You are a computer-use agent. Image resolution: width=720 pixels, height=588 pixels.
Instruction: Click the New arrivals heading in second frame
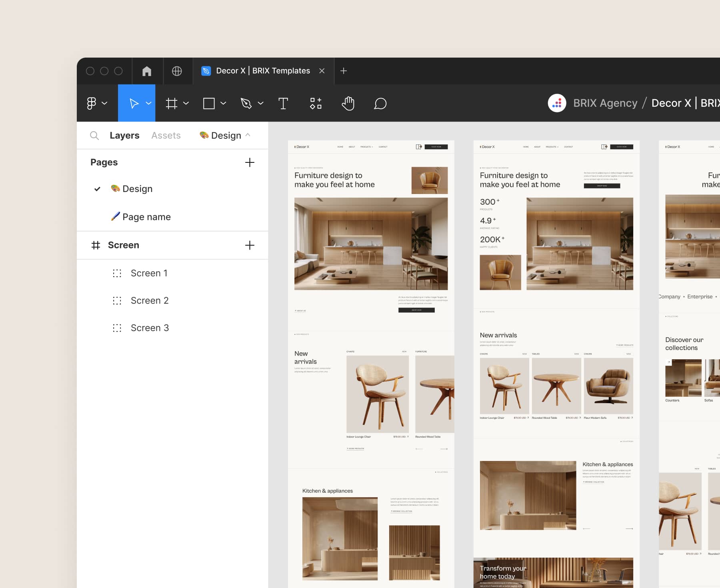[x=498, y=335]
